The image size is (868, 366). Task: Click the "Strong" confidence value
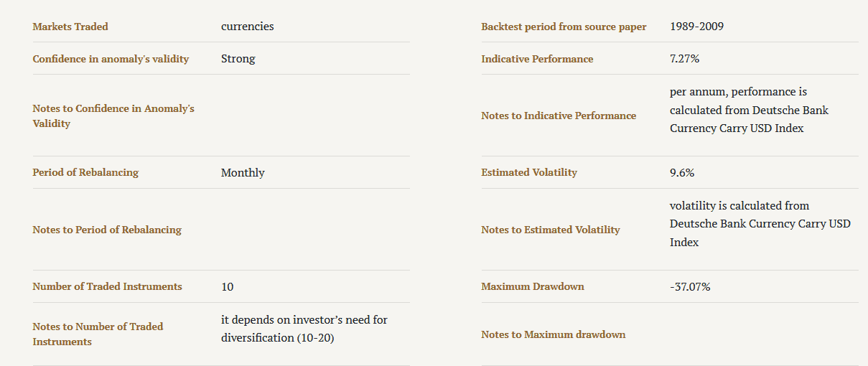pyautogui.click(x=238, y=59)
